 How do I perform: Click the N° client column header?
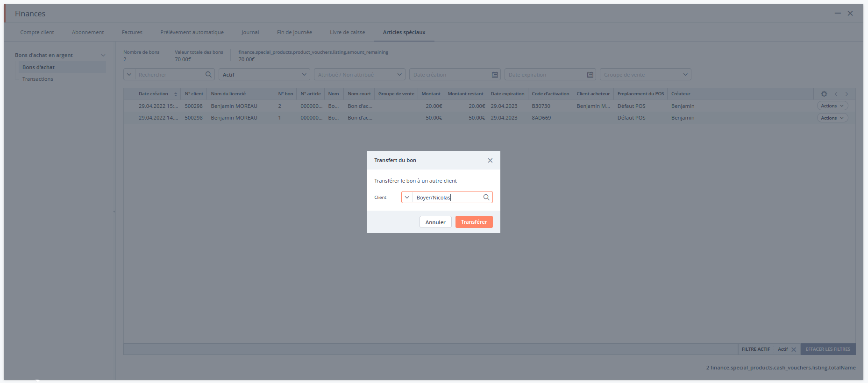tap(194, 94)
